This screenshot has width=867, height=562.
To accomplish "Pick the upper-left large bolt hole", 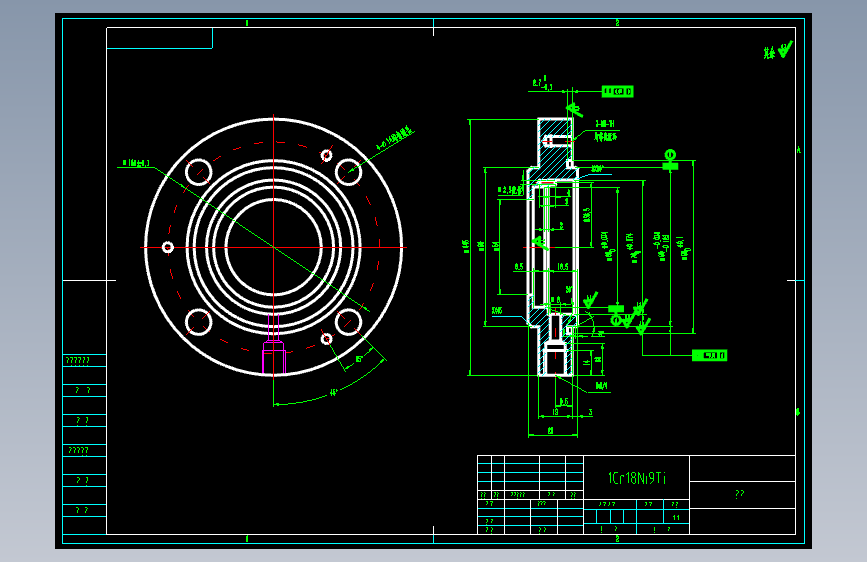I will [199, 172].
